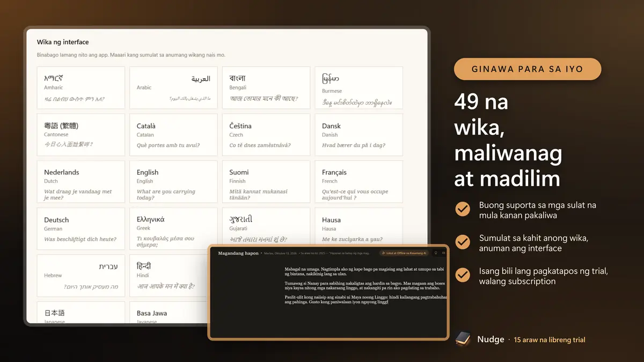Viewport: 644px width, 362px height.
Task: Pick the Gujarati language card
Action: click(266, 226)
